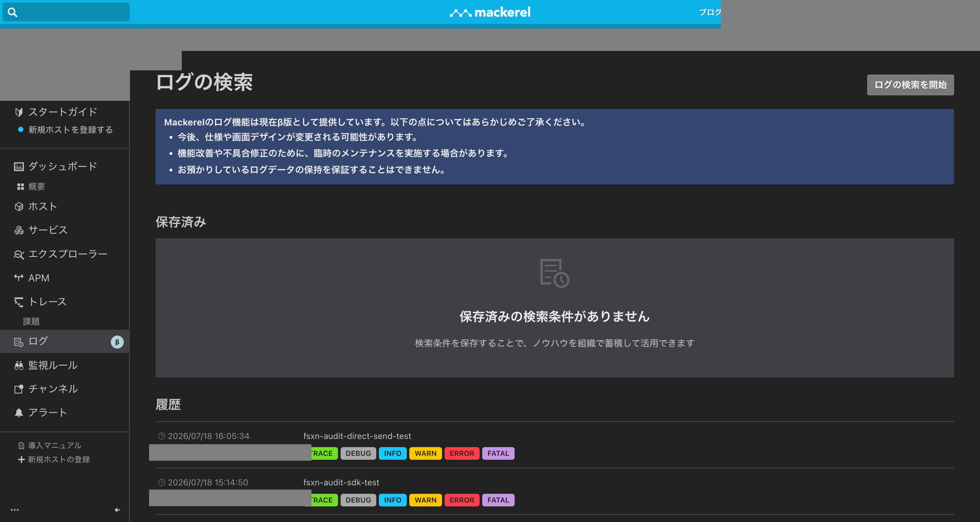Open the APM menu item

(39, 278)
